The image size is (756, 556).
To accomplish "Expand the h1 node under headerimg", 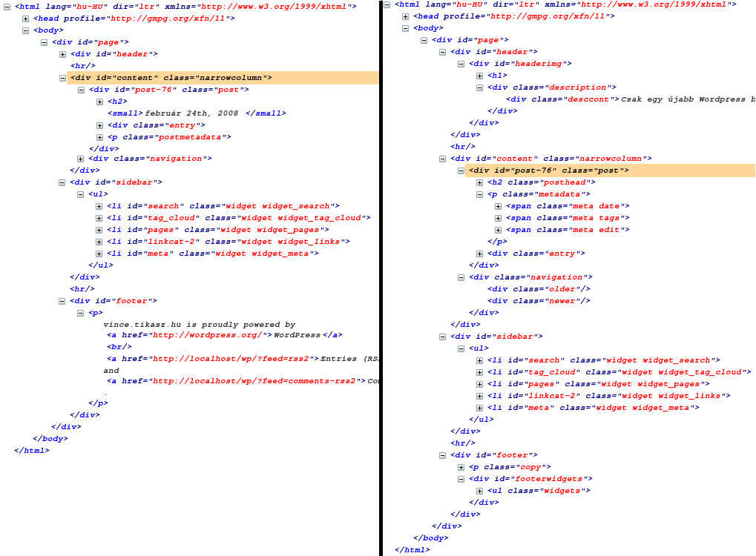I will pos(480,76).
